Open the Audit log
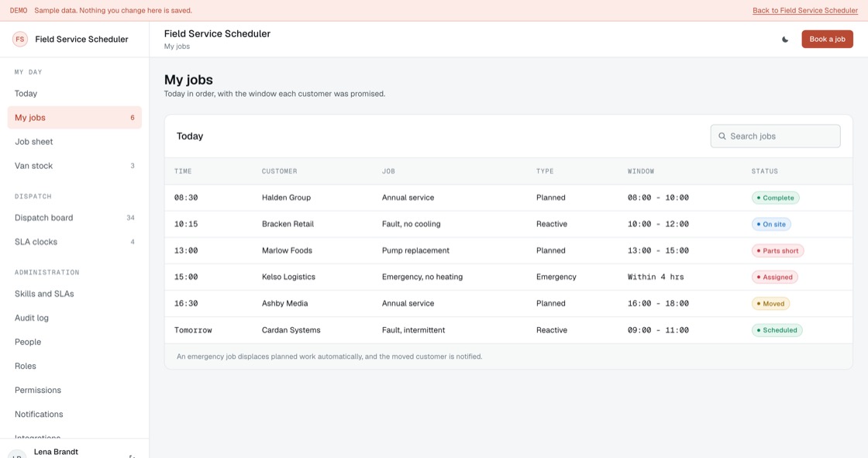The image size is (868, 458). [x=74, y=318]
